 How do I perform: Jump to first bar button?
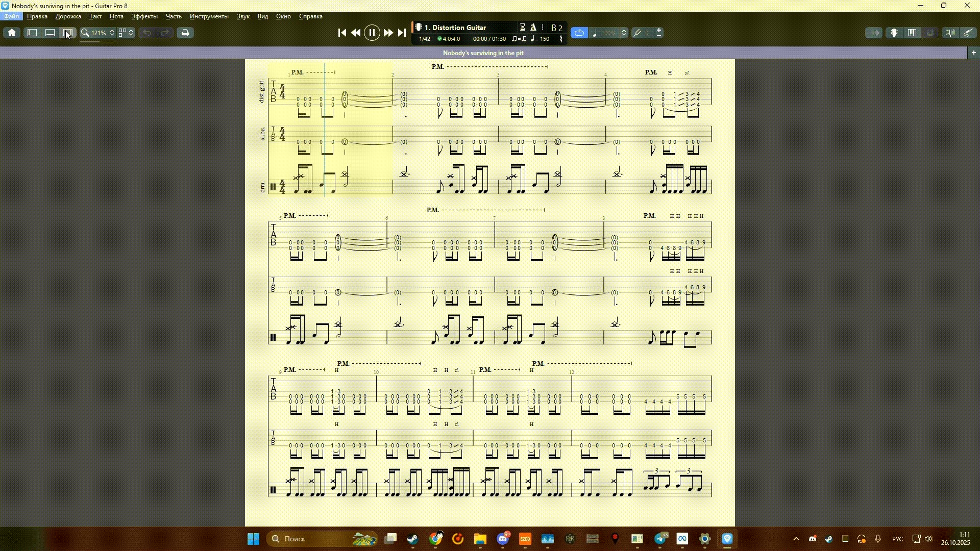342,33
